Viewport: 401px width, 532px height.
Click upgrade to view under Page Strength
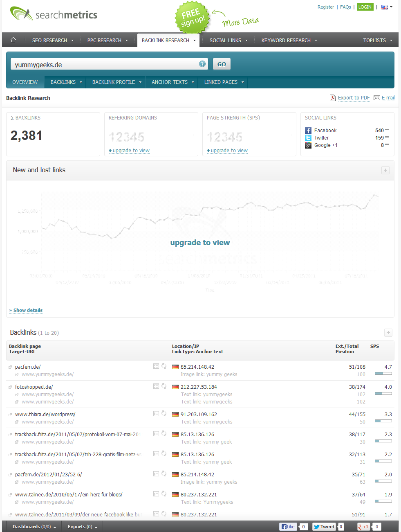point(227,151)
